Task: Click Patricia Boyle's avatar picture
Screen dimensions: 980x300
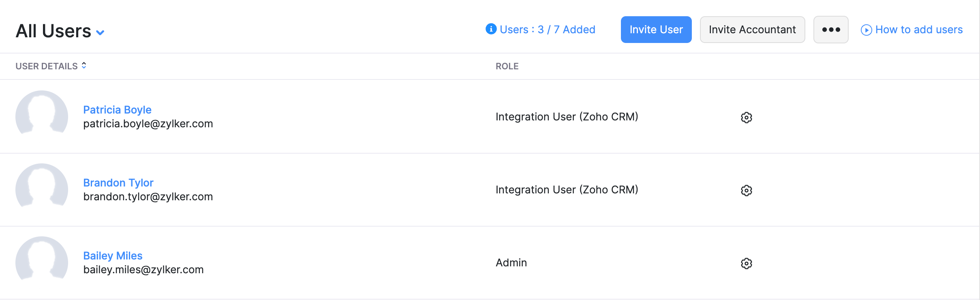Action: pos(42,112)
